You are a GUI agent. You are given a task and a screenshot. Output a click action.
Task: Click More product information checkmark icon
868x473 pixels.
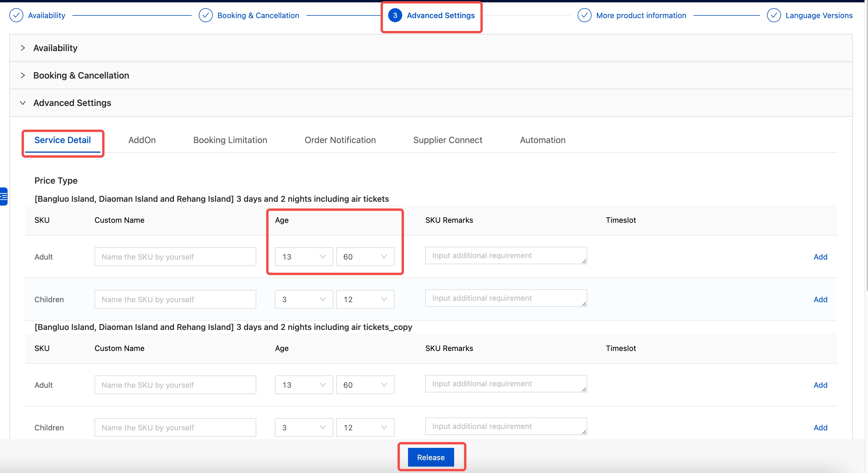[584, 15]
